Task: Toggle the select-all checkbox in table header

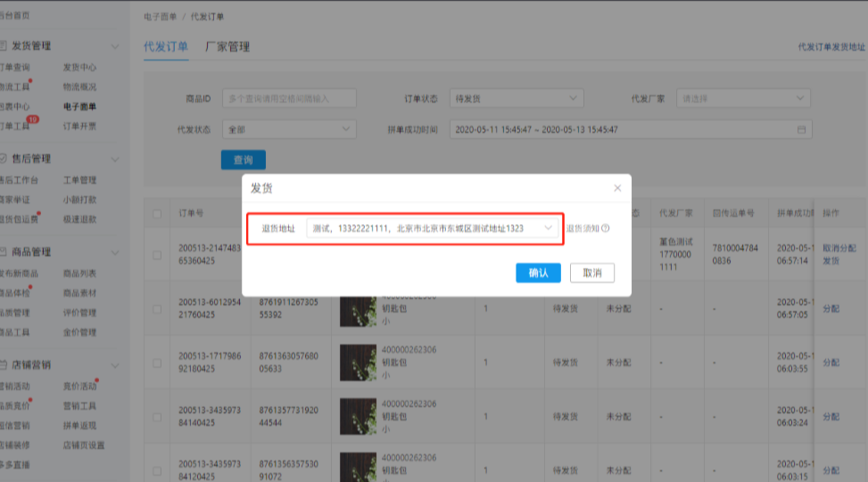Action: (x=158, y=213)
